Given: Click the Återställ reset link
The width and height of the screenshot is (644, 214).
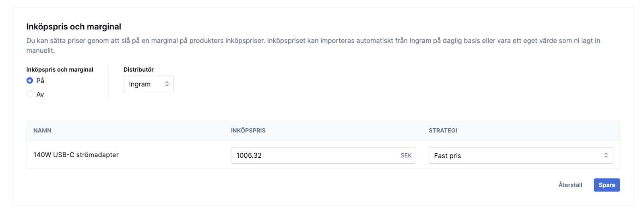Looking at the screenshot, I should pos(570,185).
